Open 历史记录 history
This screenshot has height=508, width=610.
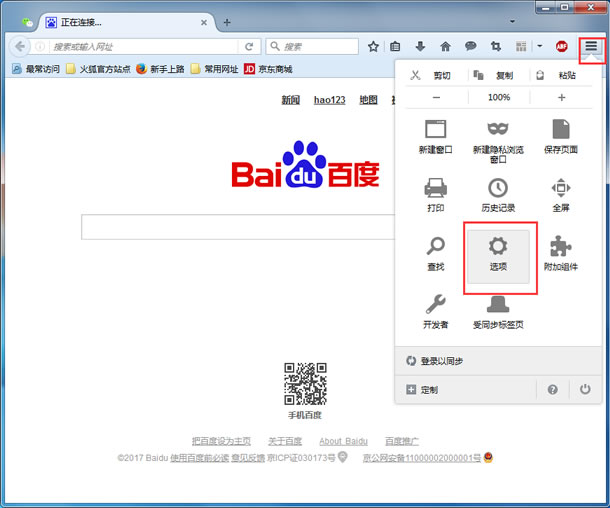pos(498,195)
